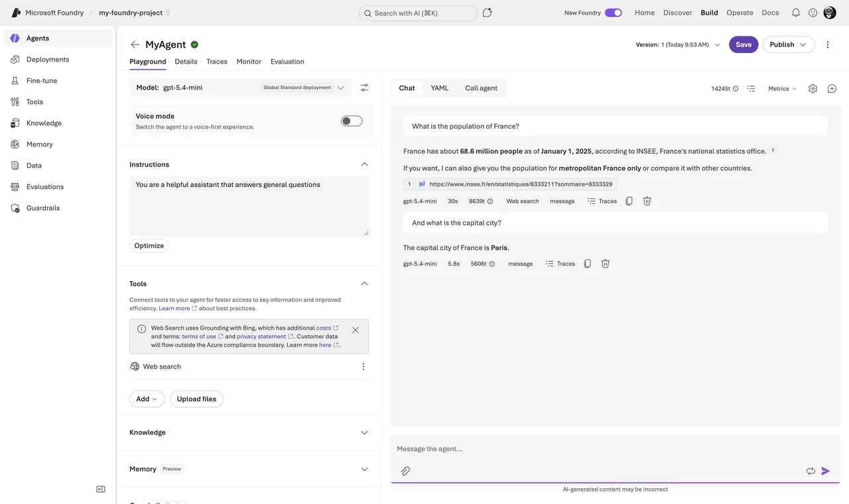Open the Model gpt-5.4-mini deployment dropdown

[241, 88]
